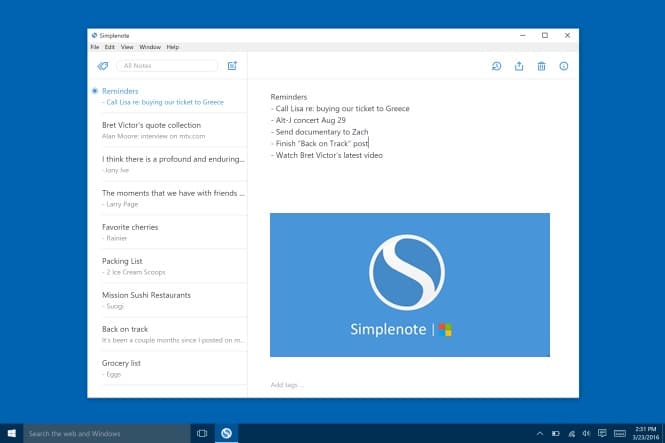Click the share note icon

[519, 66]
